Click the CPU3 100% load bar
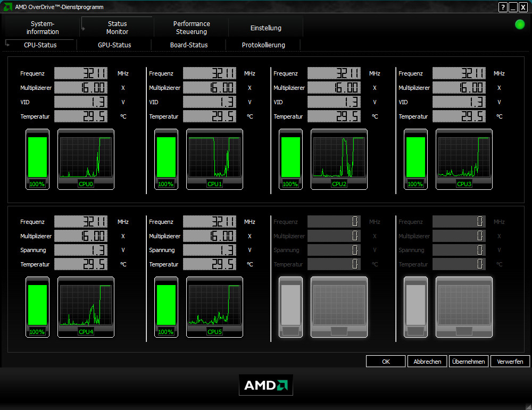The width and height of the screenshot is (532, 410). (x=415, y=159)
